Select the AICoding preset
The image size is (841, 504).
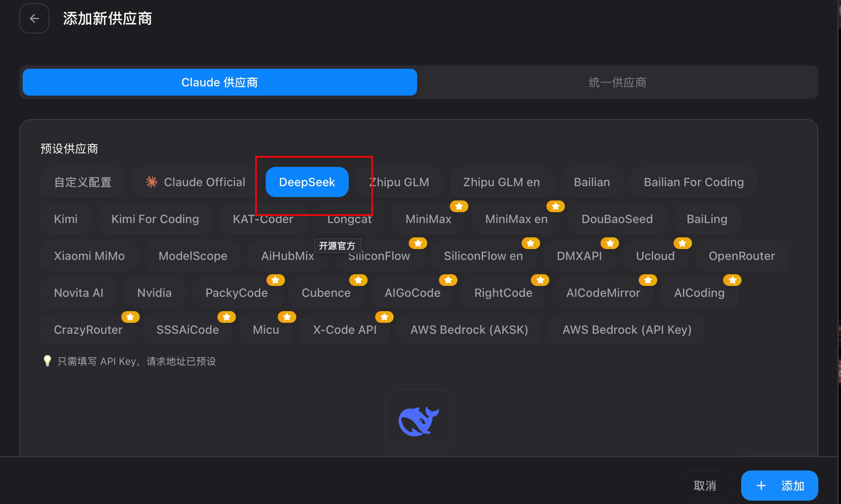click(x=699, y=293)
